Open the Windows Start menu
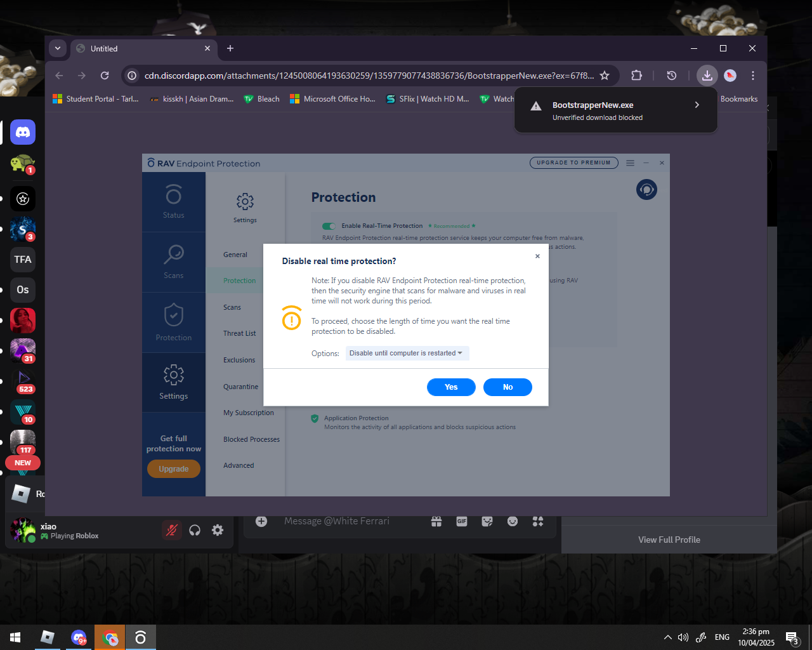Screen dimensions: 812x650 pyautogui.click(x=15, y=637)
